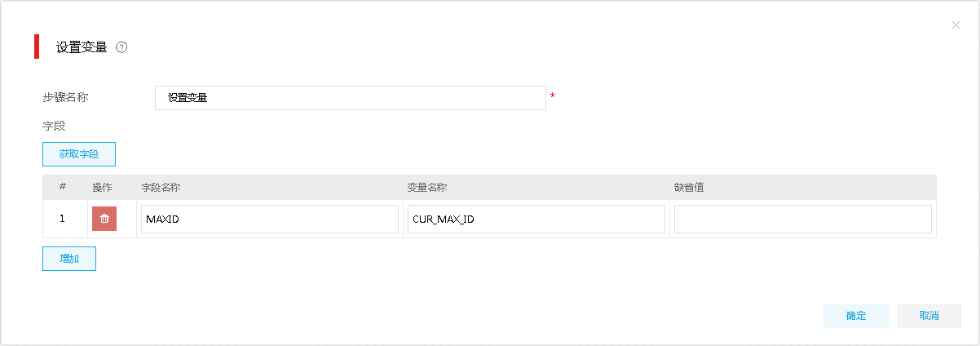This screenshot has width=980, height=346.
Task: Click the 获取字段 button
Action: (x=79, y=154)
